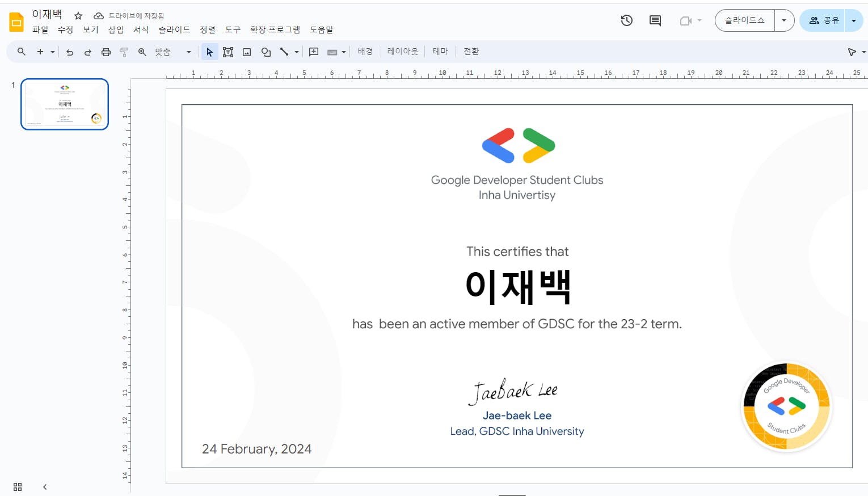Expand the new slide layout arrow
This screenshot has height=496, width=868.
[53, 52]
